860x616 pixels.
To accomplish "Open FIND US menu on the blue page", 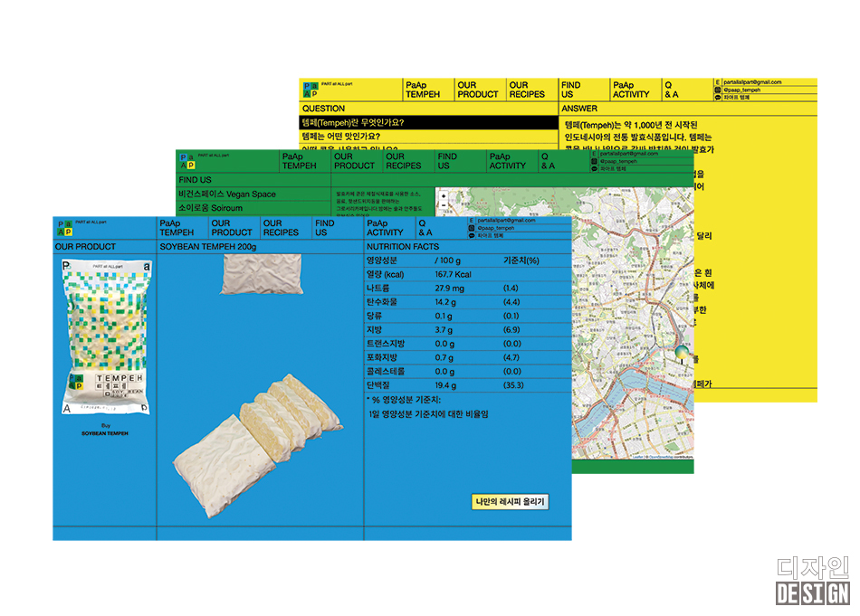I will [324, 228].
